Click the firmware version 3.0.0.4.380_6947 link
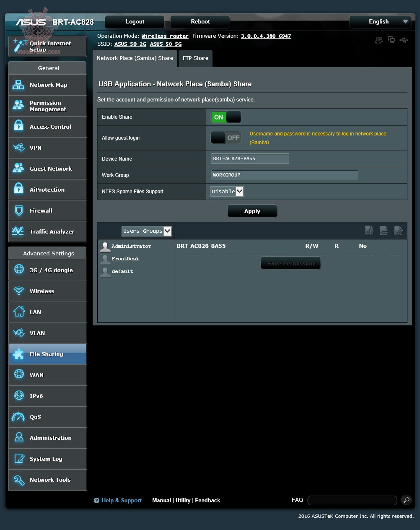 pos(266,36)
